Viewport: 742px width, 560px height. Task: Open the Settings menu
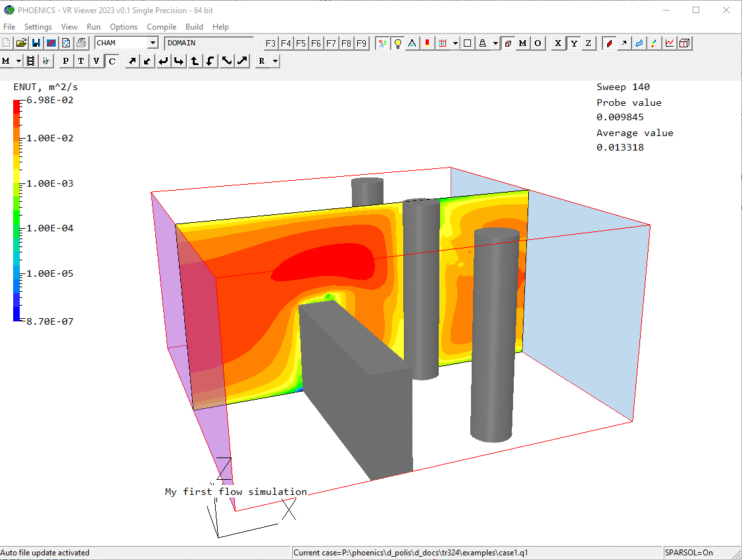click(38, 27)
